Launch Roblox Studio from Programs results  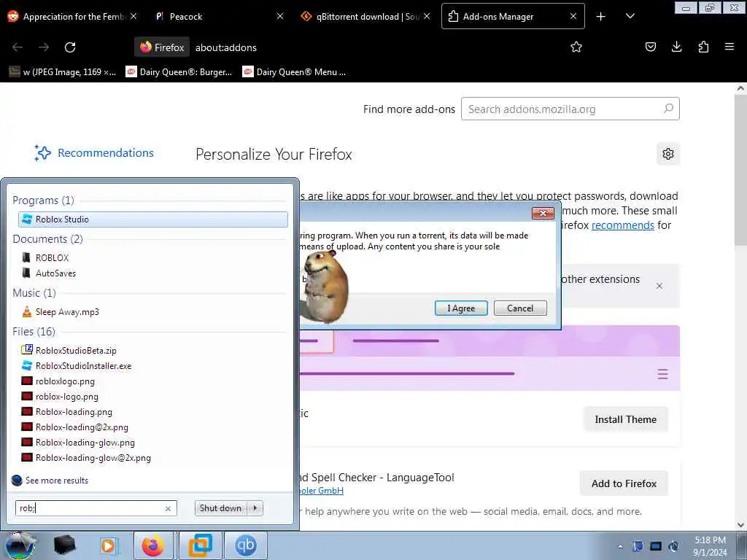click(x=153, y=219)
